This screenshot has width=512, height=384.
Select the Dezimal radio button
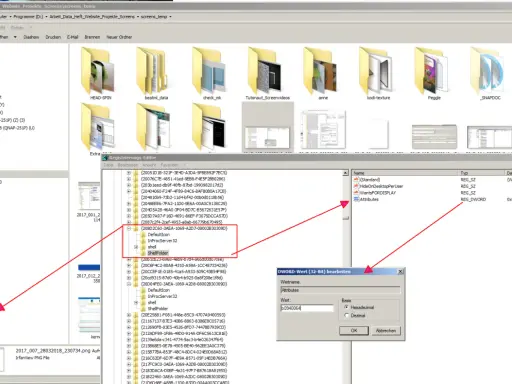click(347, 315)
